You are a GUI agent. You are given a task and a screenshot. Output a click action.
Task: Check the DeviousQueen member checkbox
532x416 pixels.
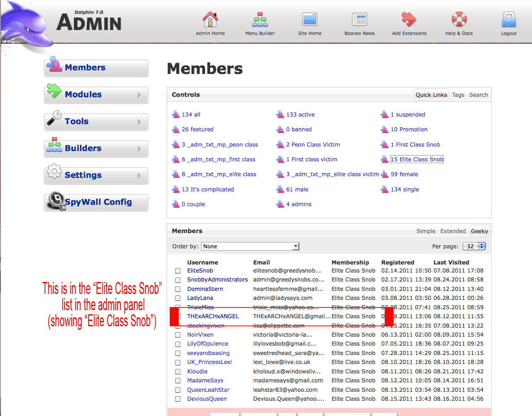[178, 399]
